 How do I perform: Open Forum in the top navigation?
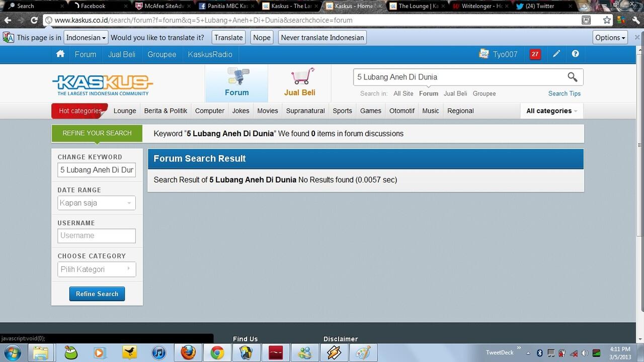[x=86, y=54]
